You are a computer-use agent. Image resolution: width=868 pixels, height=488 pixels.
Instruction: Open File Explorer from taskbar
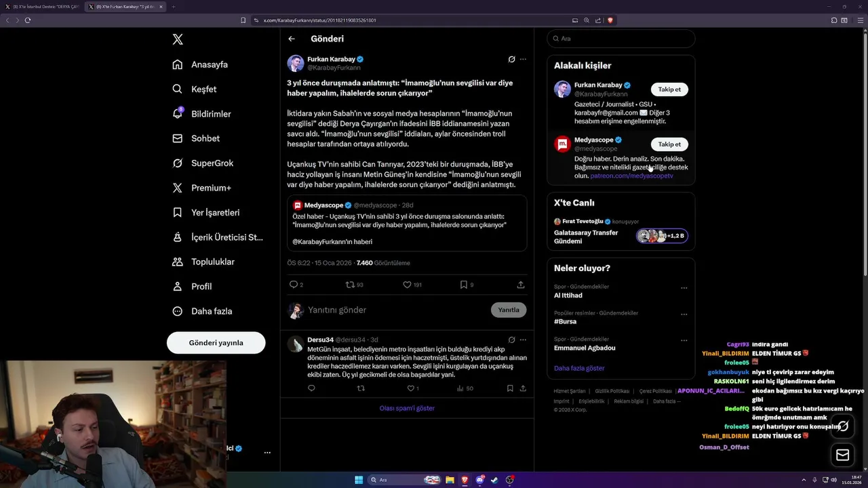(x=450, y=480)
